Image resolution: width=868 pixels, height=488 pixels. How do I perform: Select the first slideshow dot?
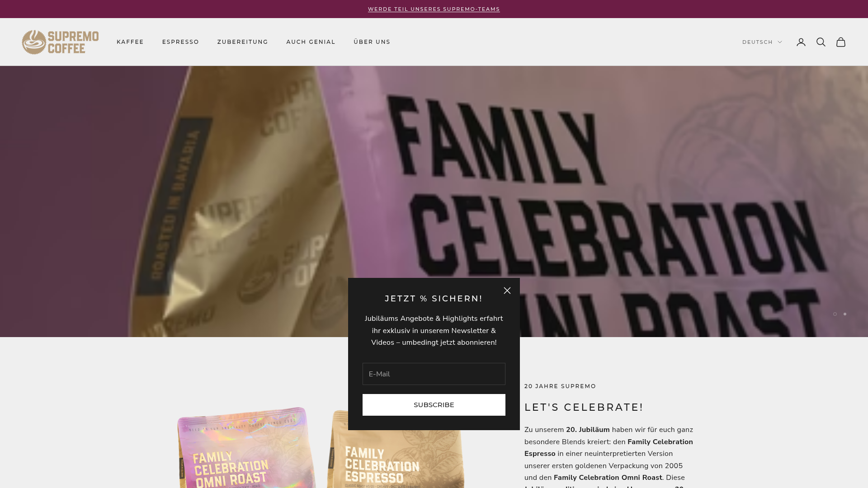pyautogui.click(x=835, y=314)
